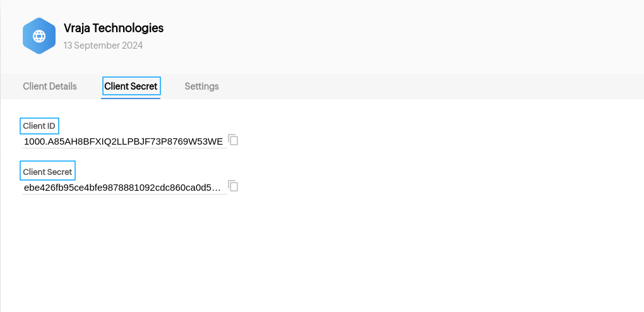
Task: Click the 13 September 2024 date
Action: [x=103, y=45]
